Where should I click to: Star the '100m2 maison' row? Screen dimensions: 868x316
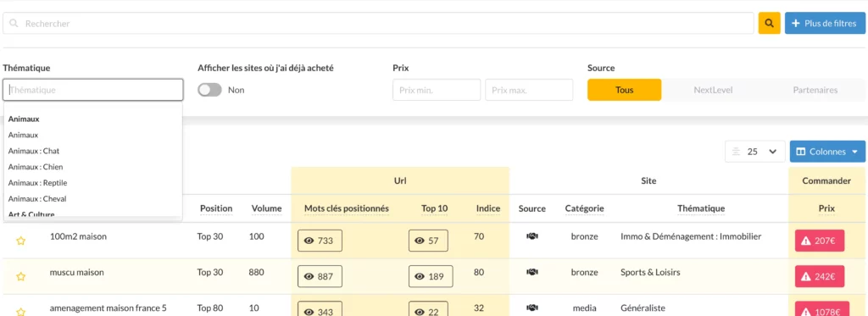[20, 241]
